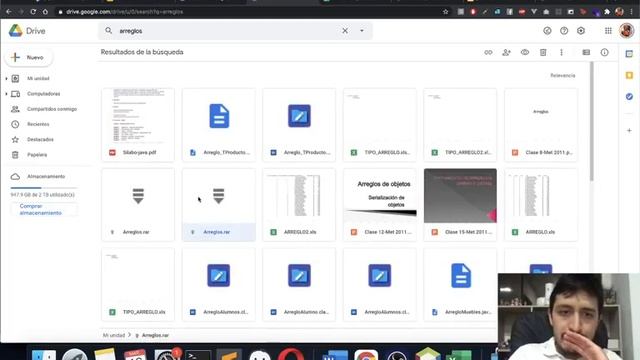Open the Help question mark icon
The width and height of the screenshot is (640, 360).
pos(564,31)
